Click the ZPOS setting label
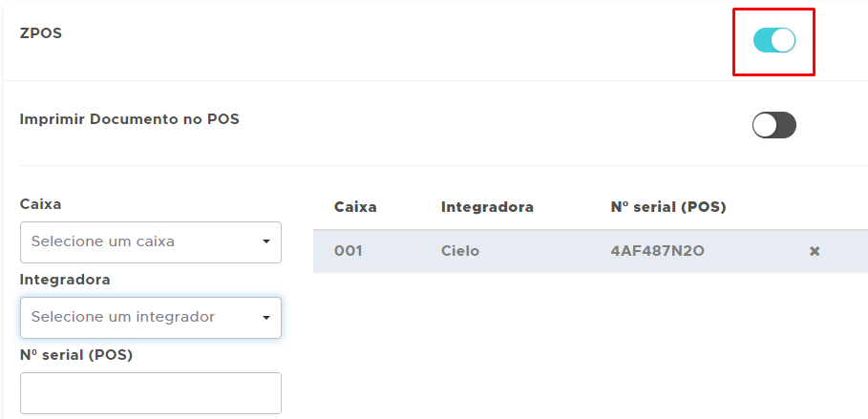 (x=41, y=32)
